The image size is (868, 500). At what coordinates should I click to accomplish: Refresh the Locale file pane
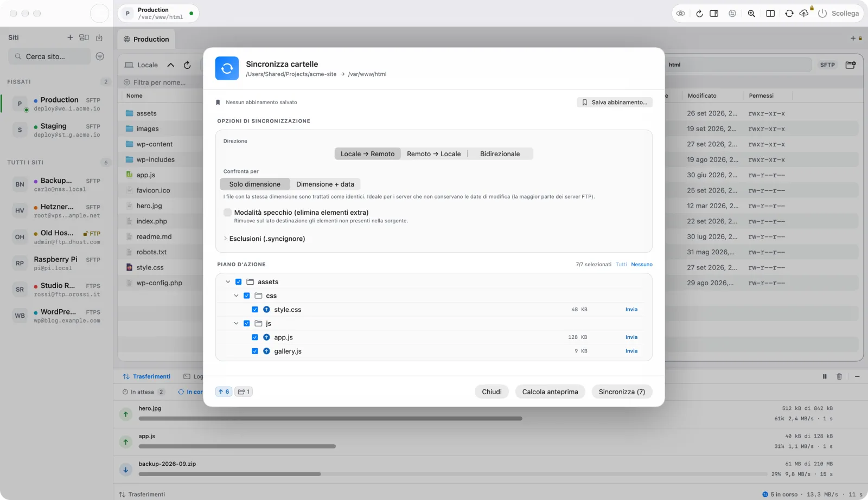click(x=187, y=65)
